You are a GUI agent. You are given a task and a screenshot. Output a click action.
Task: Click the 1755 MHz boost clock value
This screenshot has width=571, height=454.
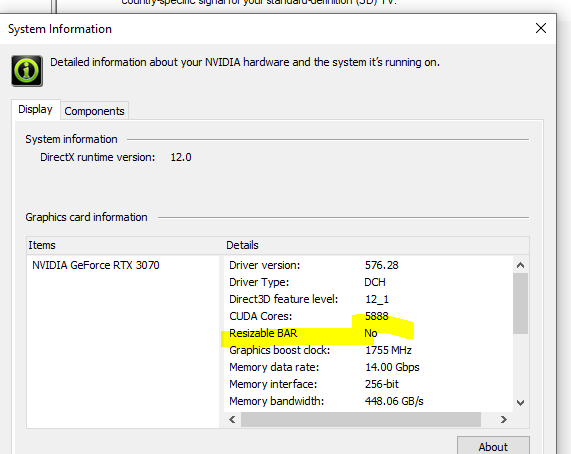388,350
